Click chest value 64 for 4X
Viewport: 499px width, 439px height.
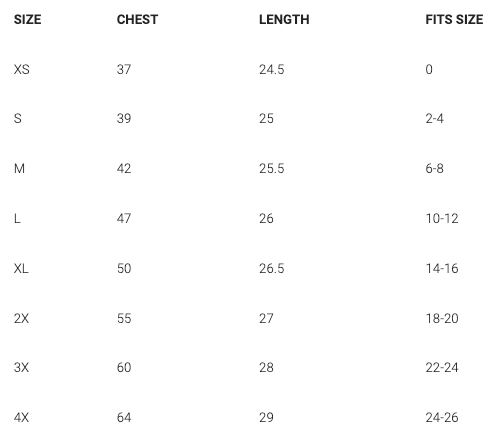[124, 417]
